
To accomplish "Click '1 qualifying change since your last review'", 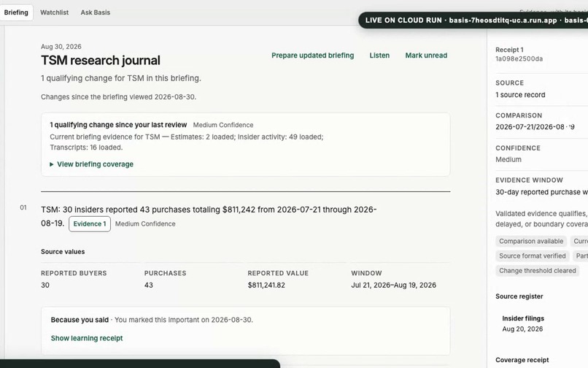I will click(x=118, y=125).
